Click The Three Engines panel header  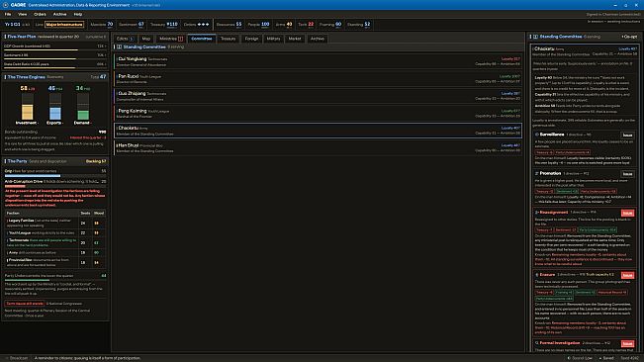pos(55,77)
